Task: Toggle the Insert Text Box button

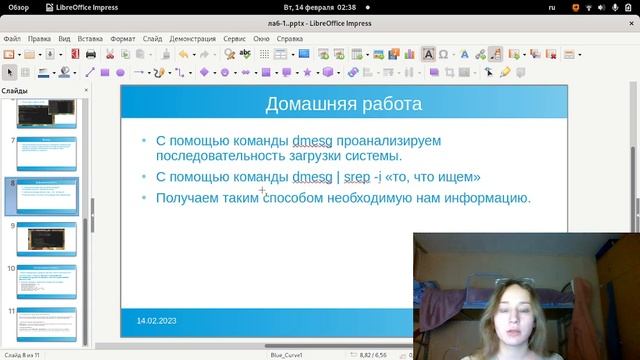Action: pyautogui.click(x=428, y=54)
